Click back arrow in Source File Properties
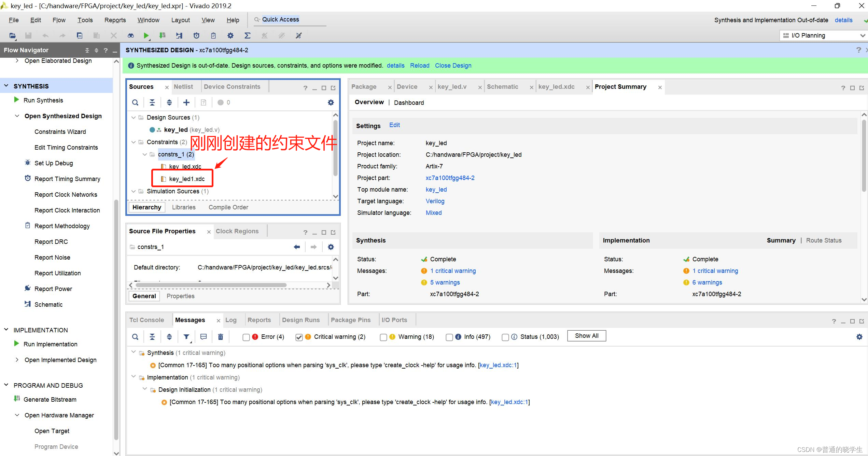Viewport: 868px width, 456px height. pyautogui.click(x=297, y=247)
